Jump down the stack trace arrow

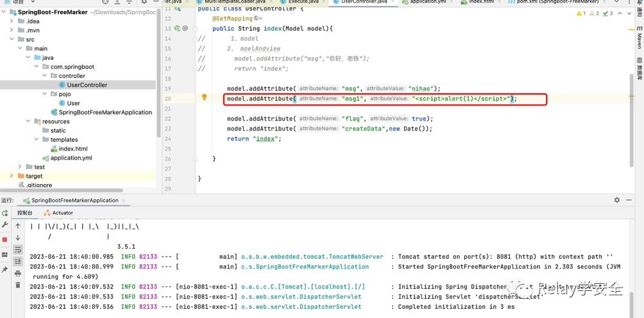click(x=17, y=238)
